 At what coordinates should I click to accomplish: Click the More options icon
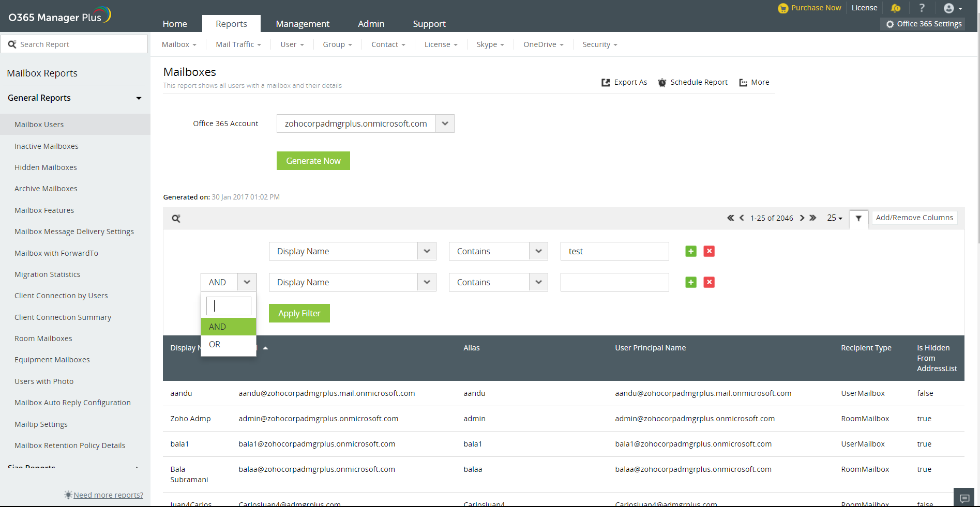coord(743,83)
